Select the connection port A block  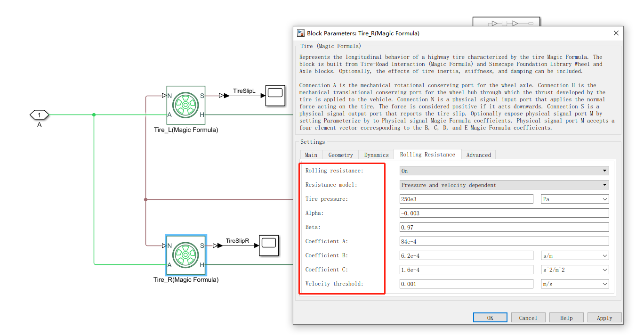coord(40,115)
